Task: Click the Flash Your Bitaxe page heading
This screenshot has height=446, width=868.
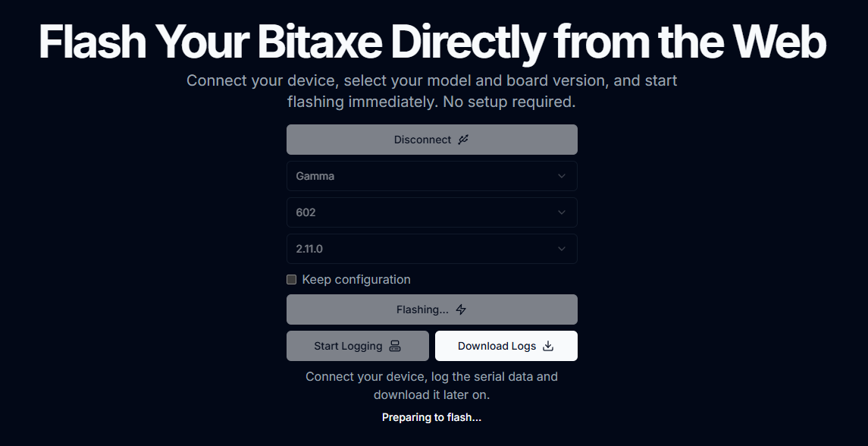Action: pyautogui.click(x=432, y=42)
